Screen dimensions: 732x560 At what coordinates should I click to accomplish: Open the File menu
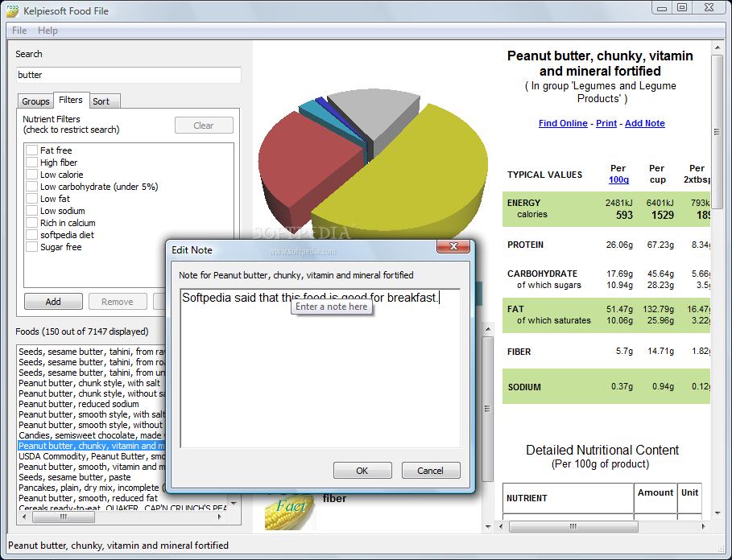pos(19,31)
